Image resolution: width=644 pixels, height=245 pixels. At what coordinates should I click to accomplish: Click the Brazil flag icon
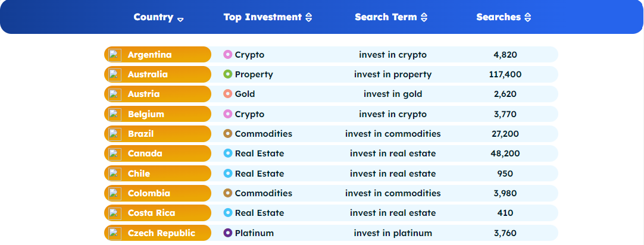[115, 134]
